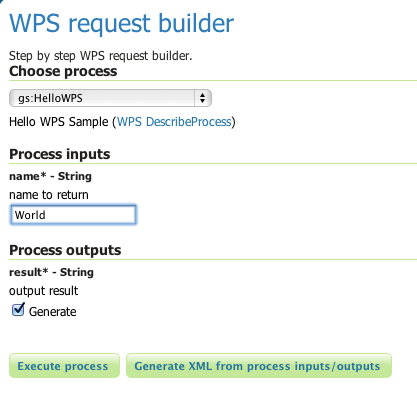Click the Generate checkbox label text
Viewport: 417px width, 401px height.
(x=52, y=312)
